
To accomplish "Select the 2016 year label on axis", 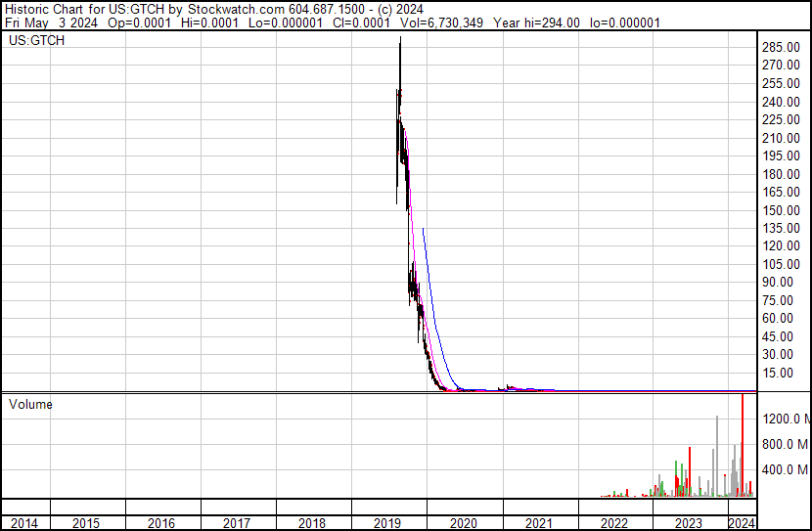I will [161, 523].
